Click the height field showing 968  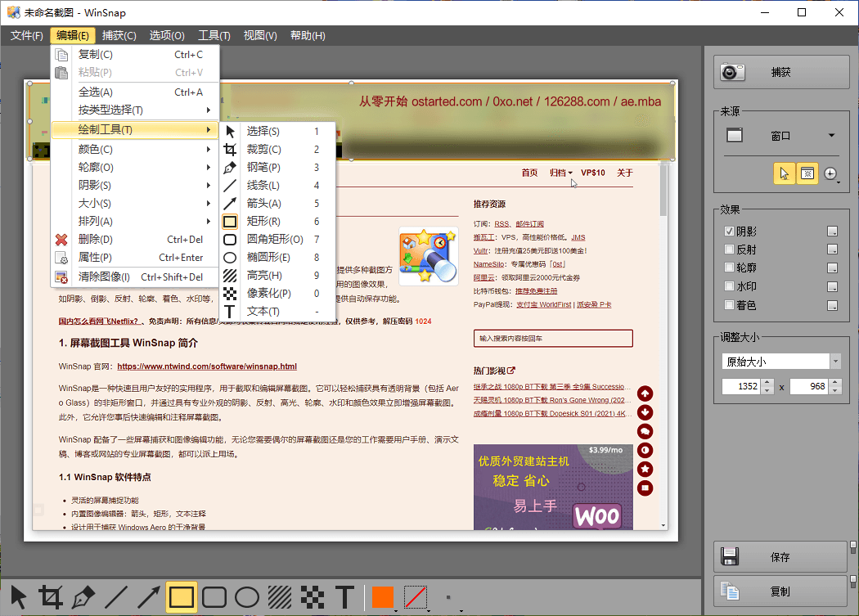(809, 386)
